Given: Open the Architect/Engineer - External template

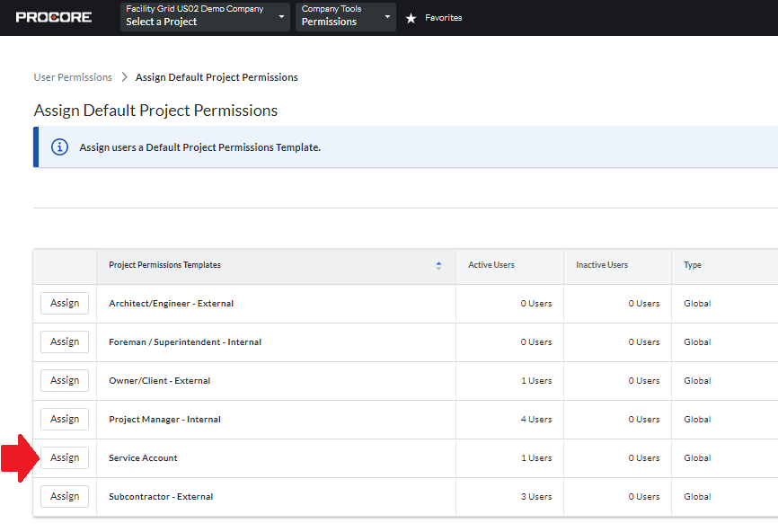Looking at the screenshot, I should [x=171, y=303].
